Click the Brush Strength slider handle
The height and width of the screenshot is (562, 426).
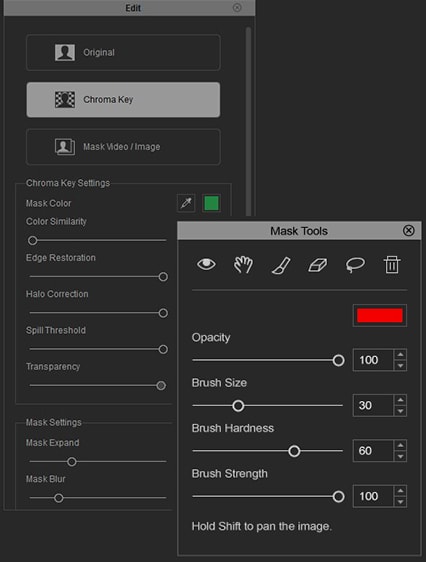(x=338, y=497)
